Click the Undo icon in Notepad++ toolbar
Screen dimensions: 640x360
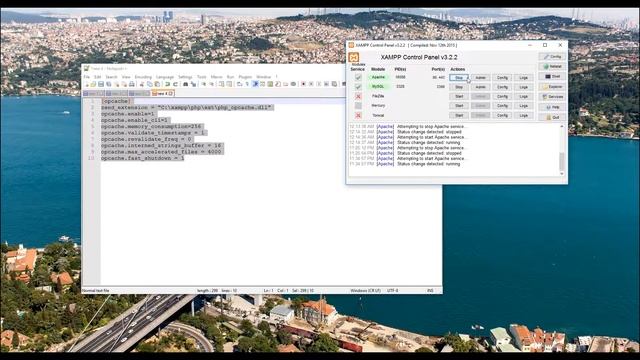(168, 84)
